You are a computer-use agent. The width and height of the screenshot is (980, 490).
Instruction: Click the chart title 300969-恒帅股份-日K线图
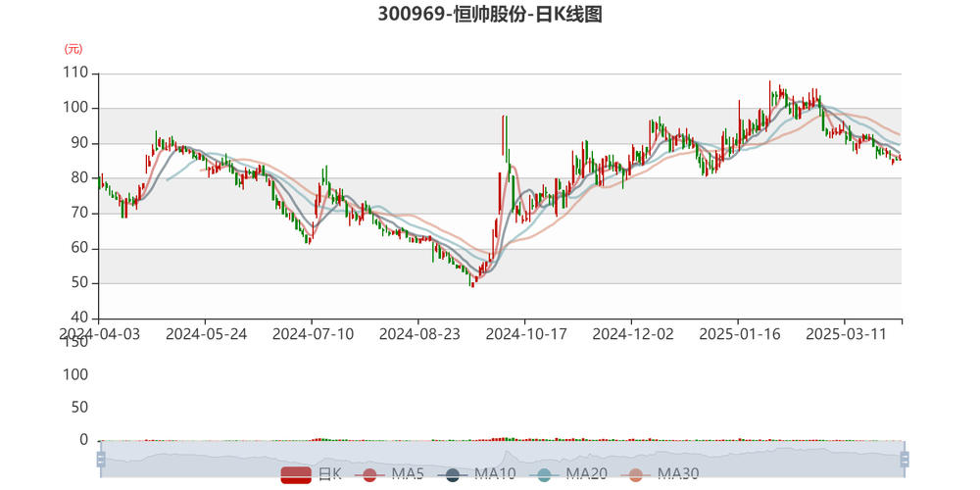point(490,14)
